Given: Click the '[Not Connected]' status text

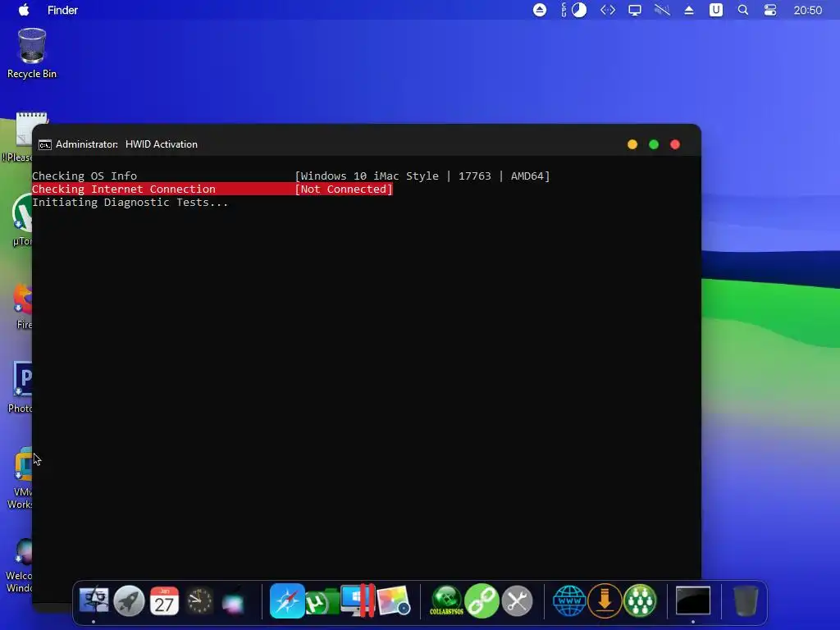Looking at the screenshot, I should pos(344,189).
